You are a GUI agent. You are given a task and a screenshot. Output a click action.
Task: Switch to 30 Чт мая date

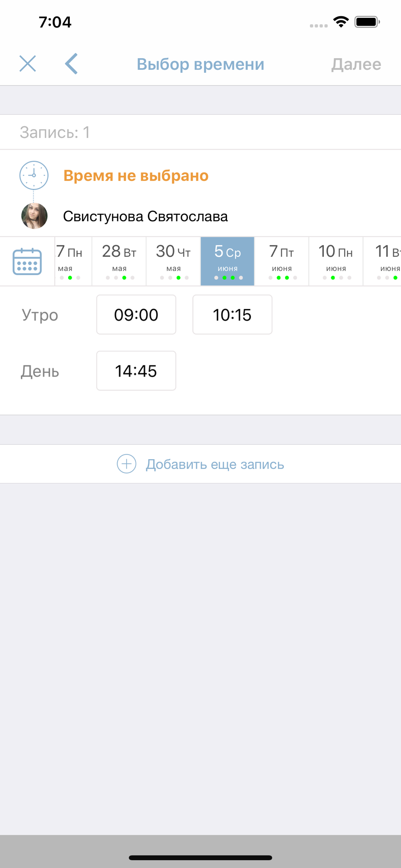point(174,261)
